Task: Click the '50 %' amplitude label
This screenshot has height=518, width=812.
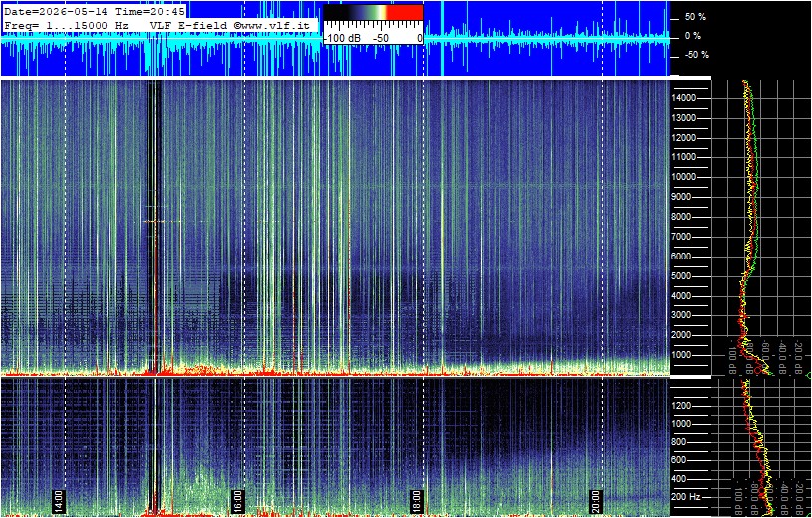Action: 695,17
